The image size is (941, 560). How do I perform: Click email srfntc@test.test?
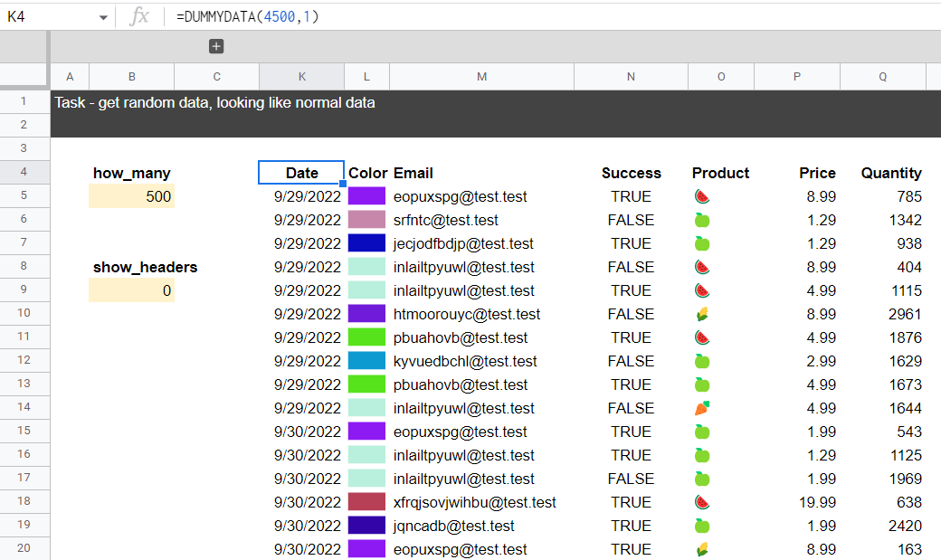445,220
